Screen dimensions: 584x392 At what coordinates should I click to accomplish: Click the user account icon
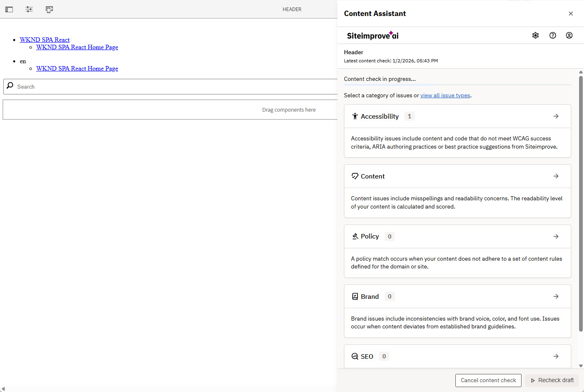[x=569, y=35]
